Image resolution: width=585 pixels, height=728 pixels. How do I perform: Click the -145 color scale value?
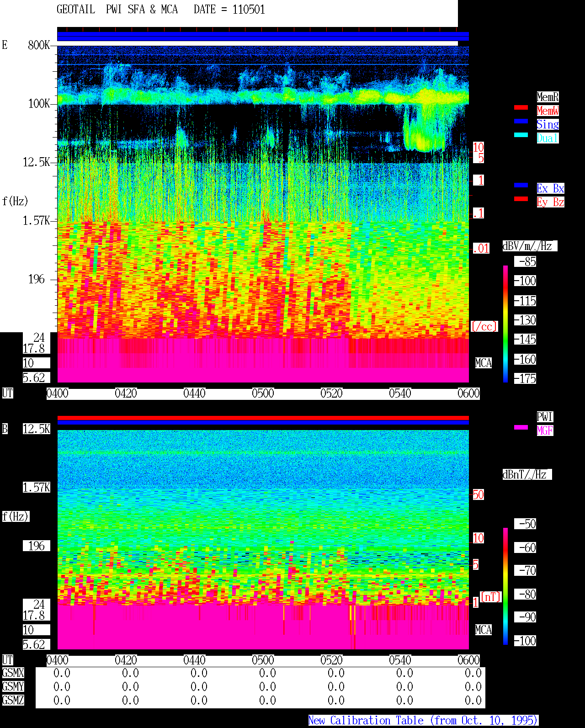(525, 339)
